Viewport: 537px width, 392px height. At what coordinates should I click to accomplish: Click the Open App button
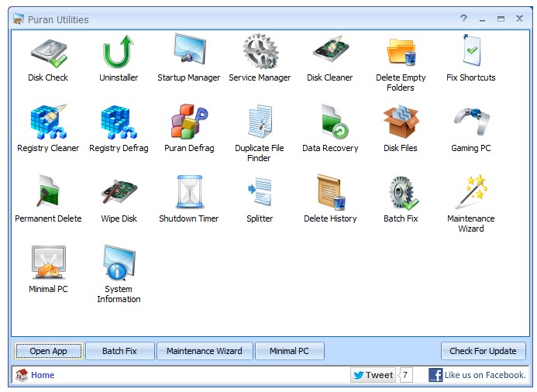48,351
